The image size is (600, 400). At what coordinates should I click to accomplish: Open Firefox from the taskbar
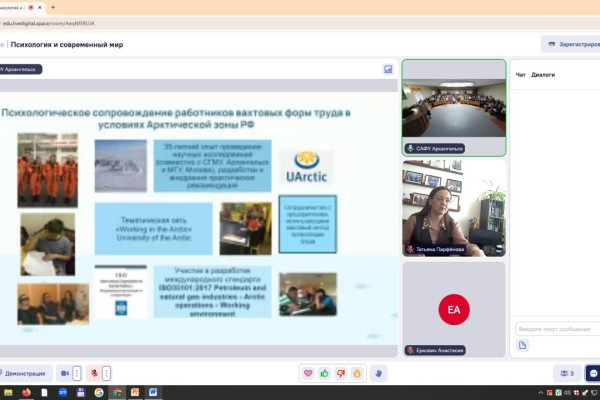tap(26, 392)
